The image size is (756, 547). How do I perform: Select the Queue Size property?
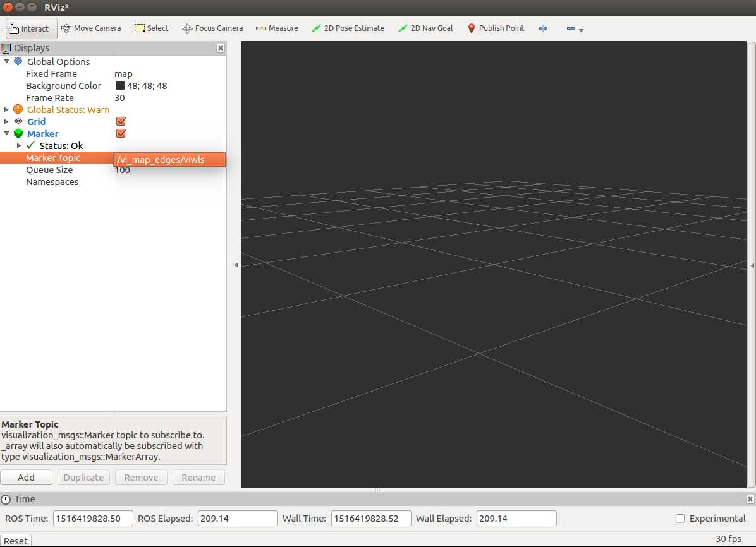click(49, 170)
